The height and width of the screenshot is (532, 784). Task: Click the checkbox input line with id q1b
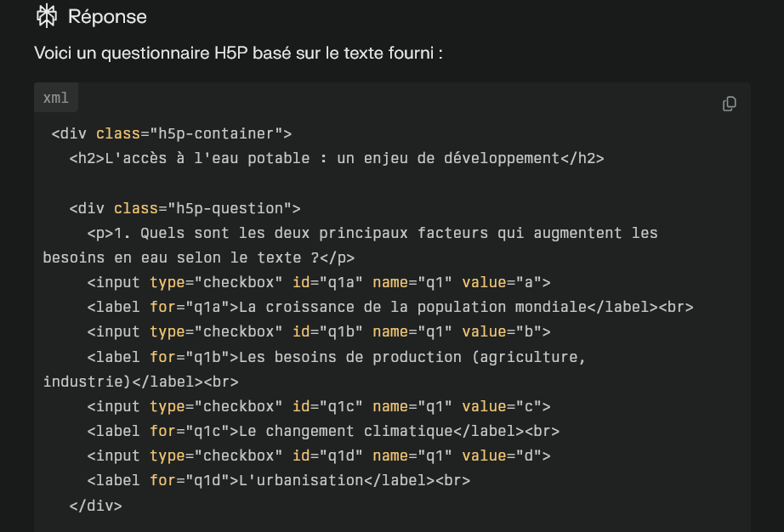click(319, 331)
